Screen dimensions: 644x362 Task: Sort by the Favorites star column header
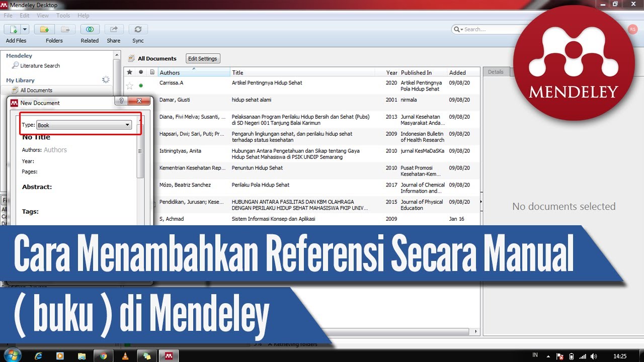[129, 72]
